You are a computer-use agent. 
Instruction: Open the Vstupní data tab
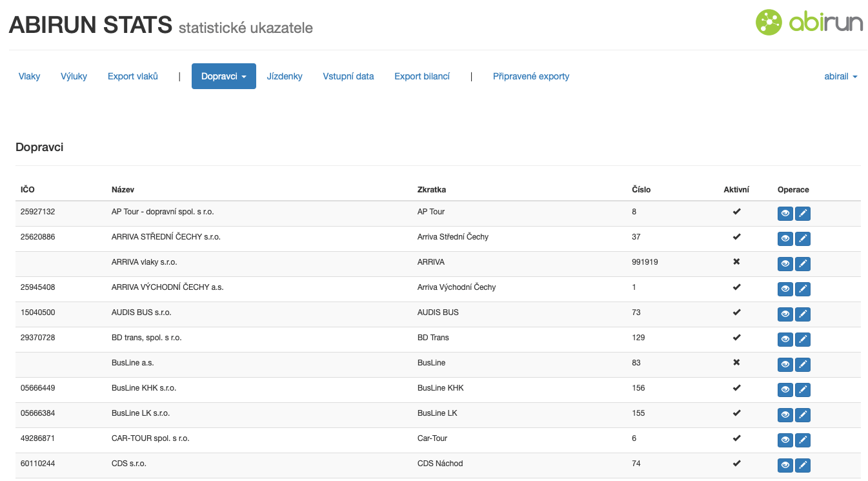[348, 76]
